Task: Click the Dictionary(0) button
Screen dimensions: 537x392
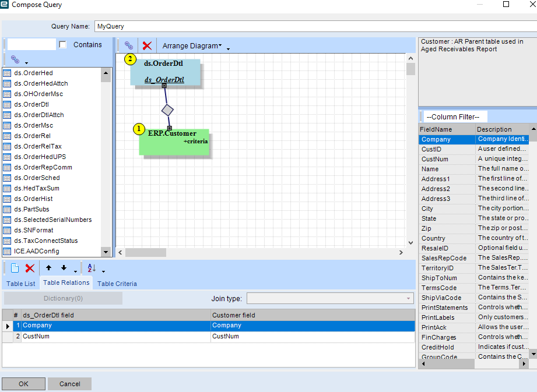Action: (63, 298)
